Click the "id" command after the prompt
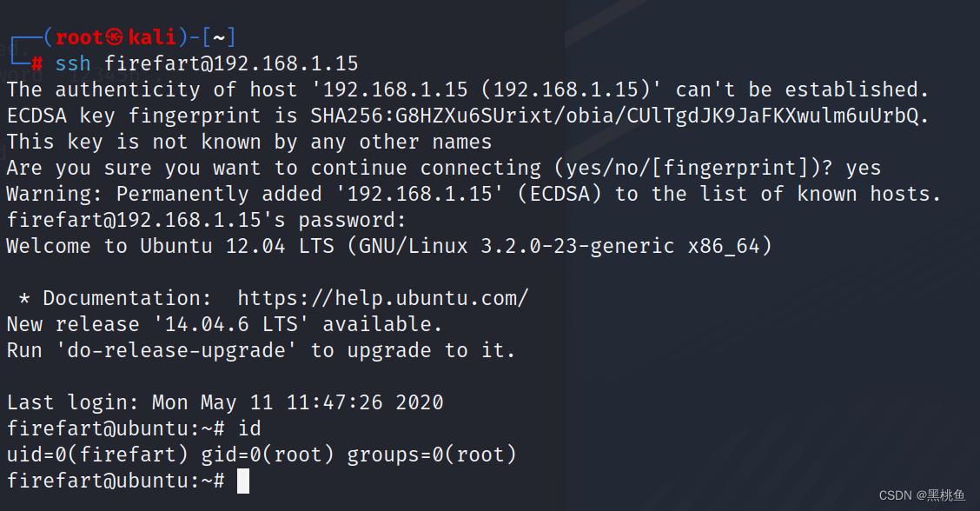 (249, 428)
